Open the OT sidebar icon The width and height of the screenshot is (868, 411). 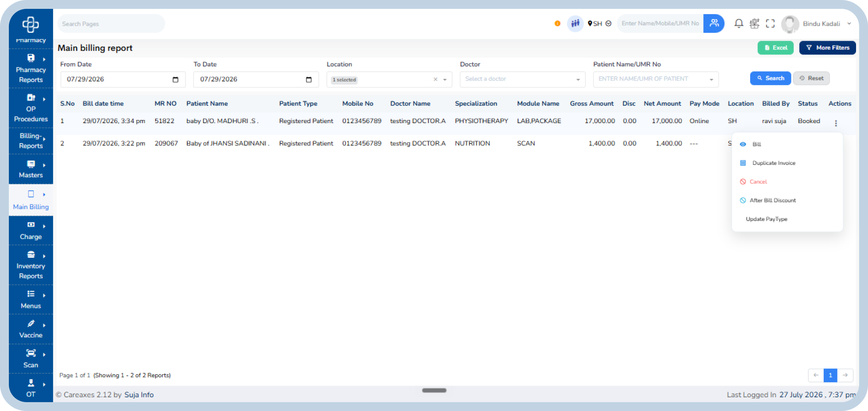[x=31, y=383]
